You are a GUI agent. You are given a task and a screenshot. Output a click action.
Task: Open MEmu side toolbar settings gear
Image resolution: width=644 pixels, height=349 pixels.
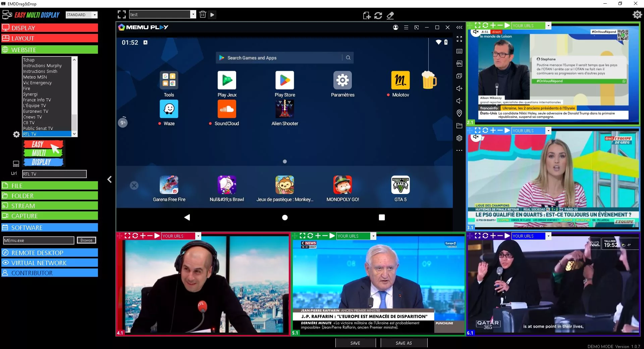(x=459, y=138)
